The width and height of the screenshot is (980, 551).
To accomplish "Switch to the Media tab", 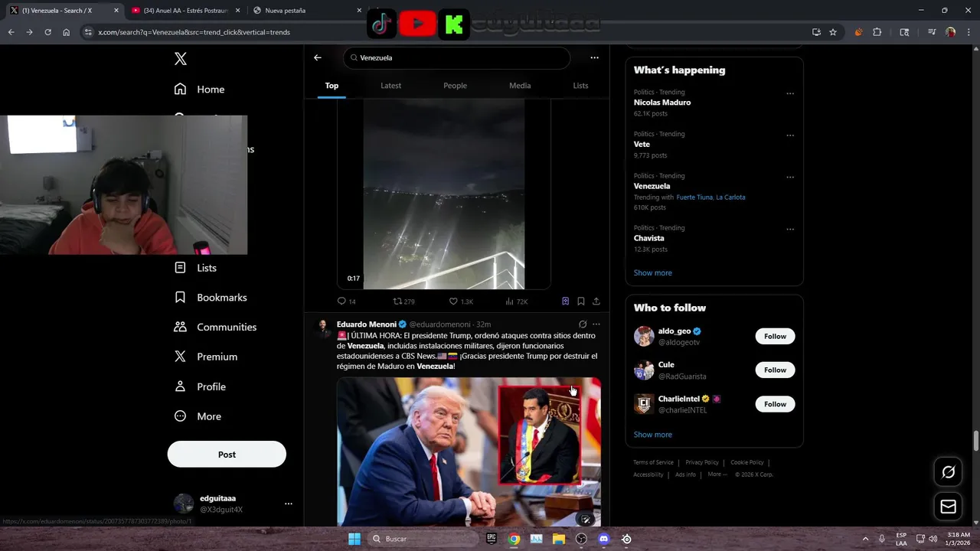I will click(520, 86).
